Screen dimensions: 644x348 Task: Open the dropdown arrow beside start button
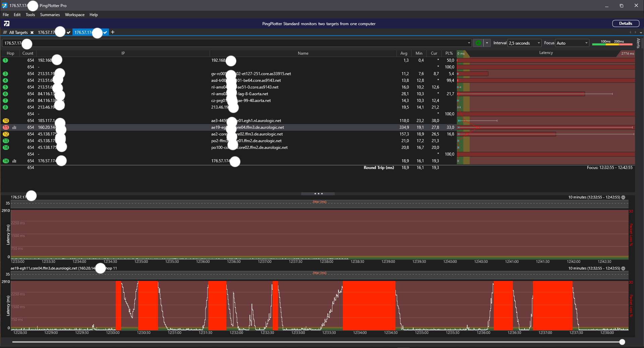[x=487, y=43]
